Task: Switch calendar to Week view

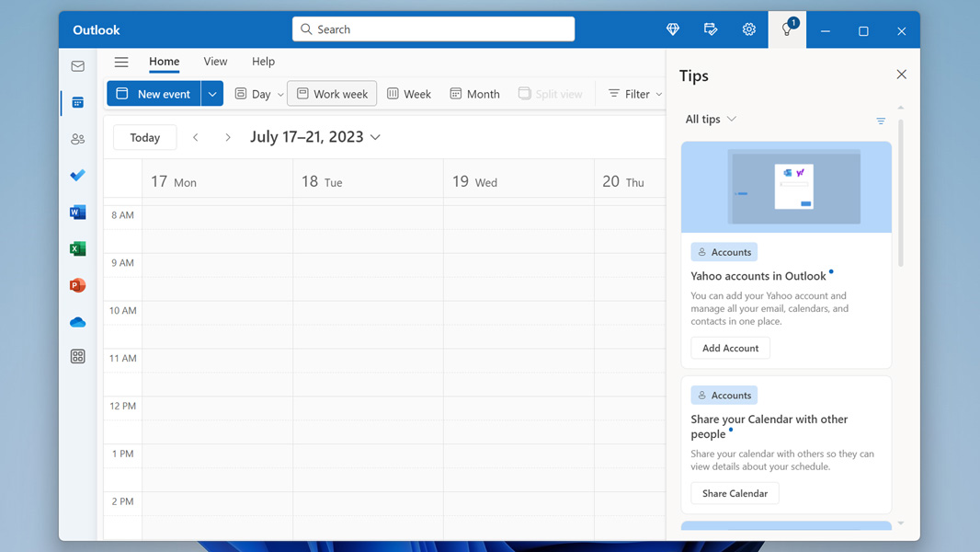Action: point(408,93)
